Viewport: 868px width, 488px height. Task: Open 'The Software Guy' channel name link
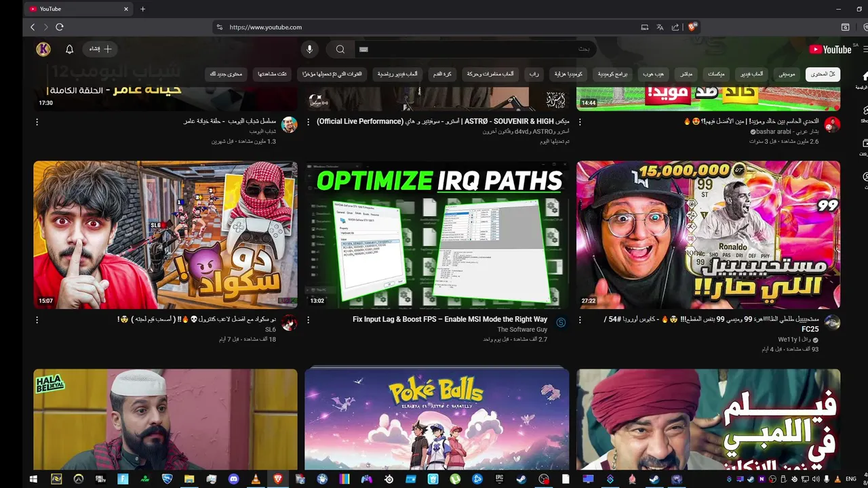[522, 329]
